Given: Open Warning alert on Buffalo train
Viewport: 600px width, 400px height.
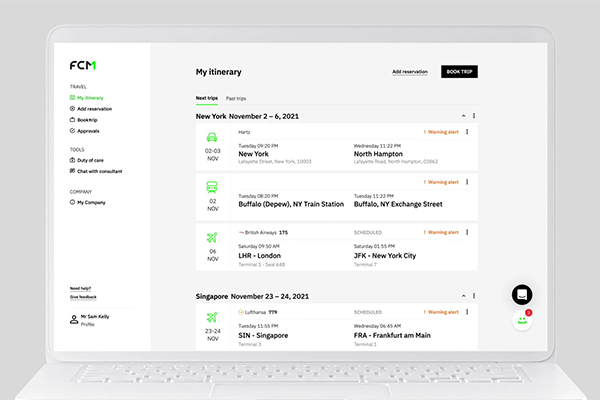Looking at the screenshot, I should [441, 182].
